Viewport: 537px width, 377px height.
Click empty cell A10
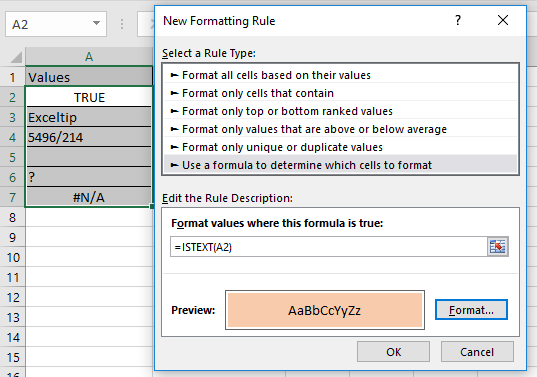coord(89,257)
